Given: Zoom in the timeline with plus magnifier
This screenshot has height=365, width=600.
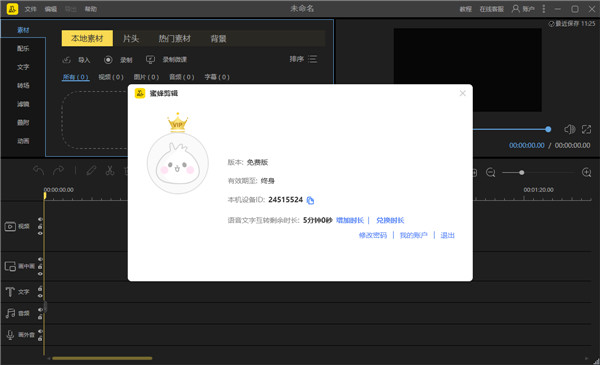Looking at the screenshot, I should tap(587, 173).
